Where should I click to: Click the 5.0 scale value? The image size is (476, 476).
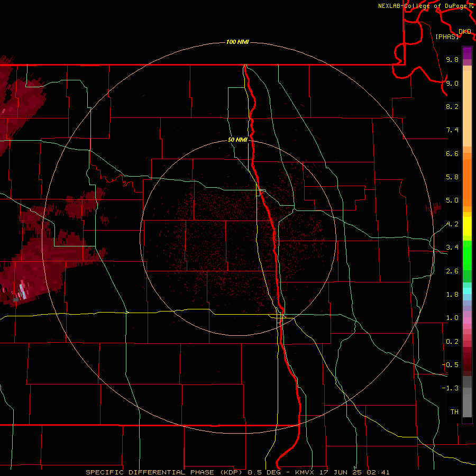452,200
